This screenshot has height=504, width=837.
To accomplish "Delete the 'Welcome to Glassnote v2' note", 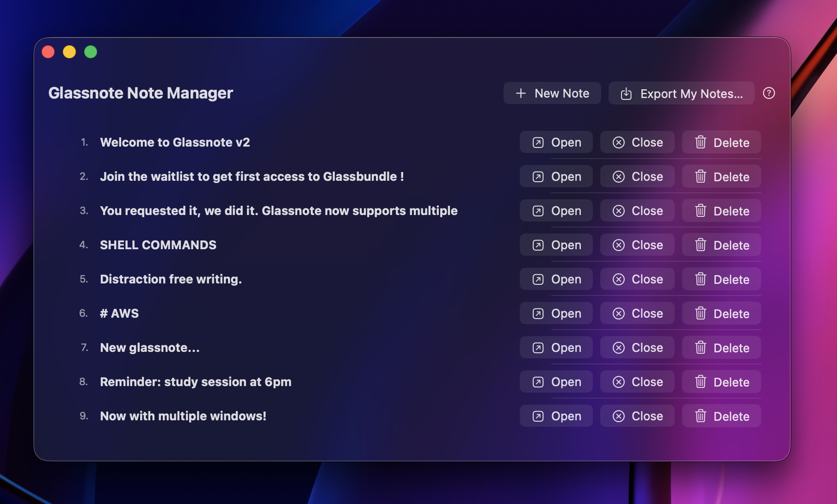I will click(721, 142).
